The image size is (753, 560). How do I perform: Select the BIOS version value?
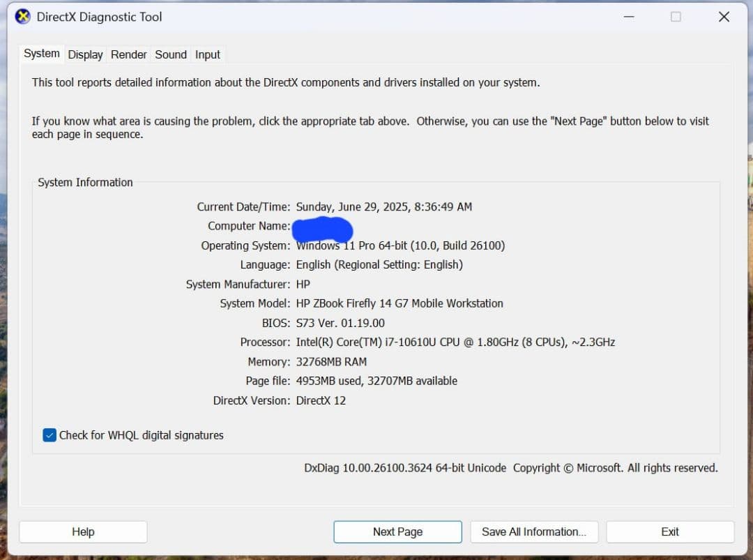pos(340,322)
